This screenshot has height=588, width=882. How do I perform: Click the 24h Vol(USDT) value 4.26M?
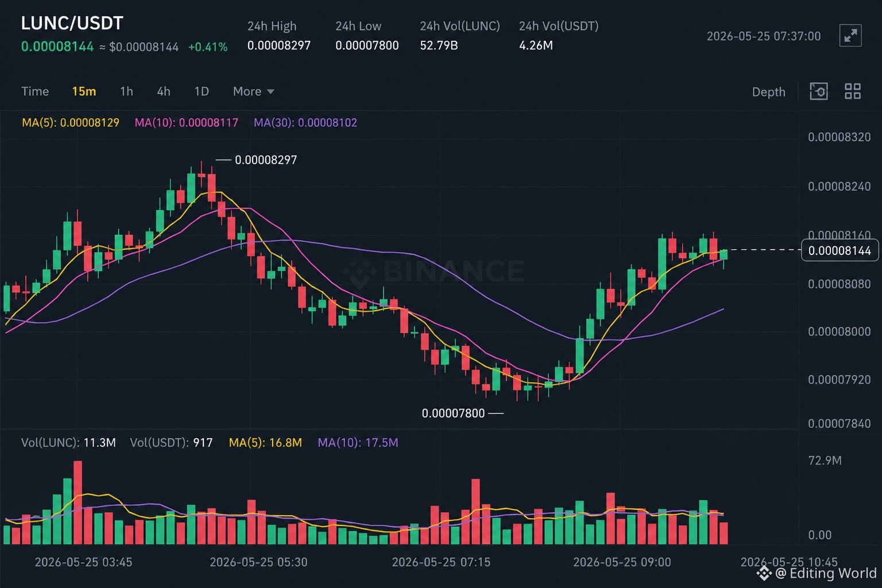tap(536, 45)
